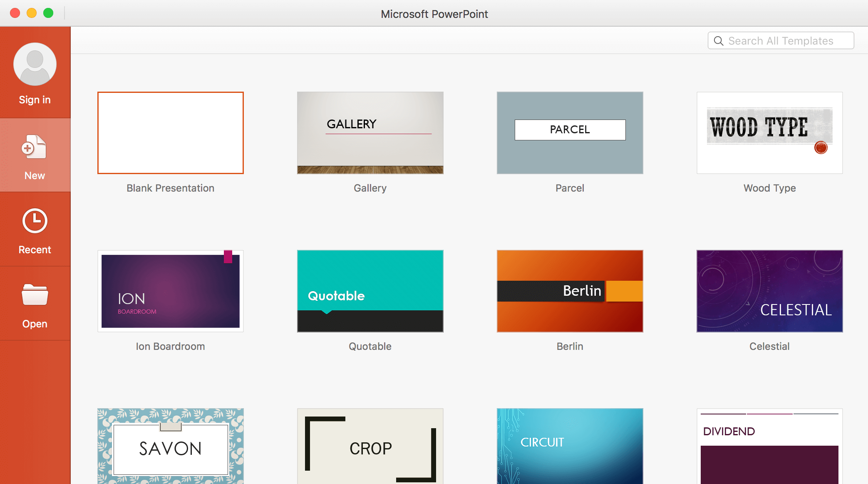Click the Sign in user avatar icon
868x484 pixels.
click(34, 64)
